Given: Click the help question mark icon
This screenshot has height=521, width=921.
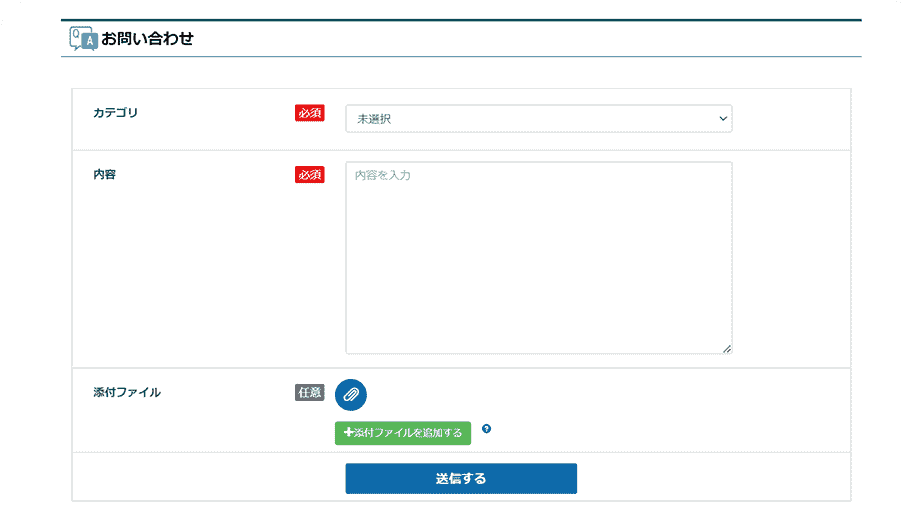Looking at the screenshot, I should coord(486,429).
